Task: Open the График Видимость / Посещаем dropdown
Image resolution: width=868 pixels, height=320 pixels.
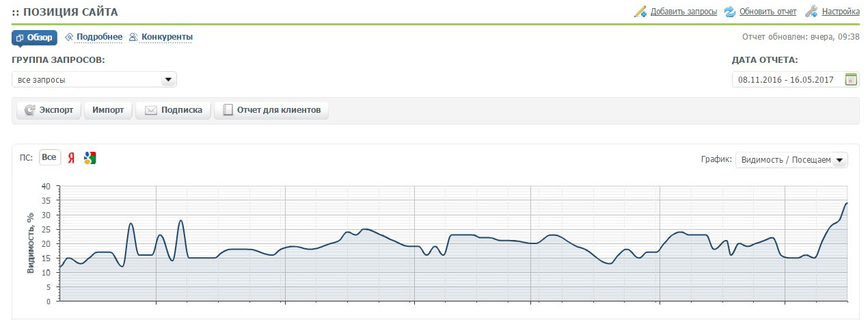Action: point(791,159)
